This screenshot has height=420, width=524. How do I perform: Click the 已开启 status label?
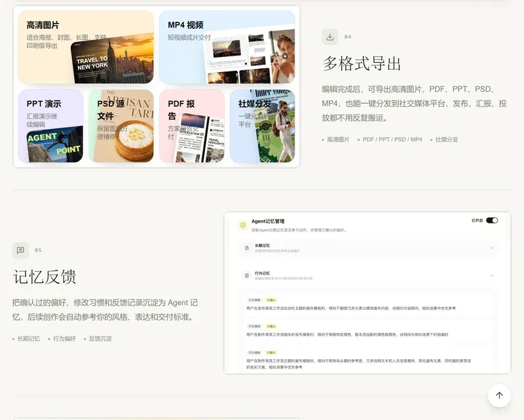(477, 220)
